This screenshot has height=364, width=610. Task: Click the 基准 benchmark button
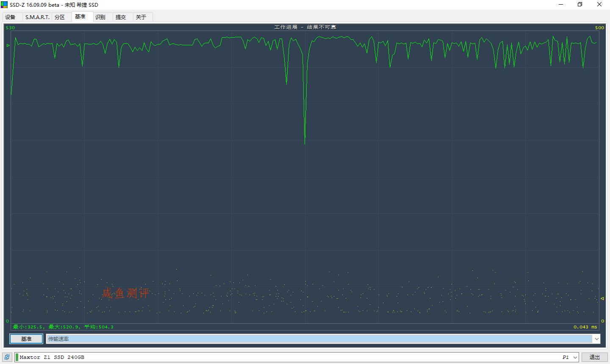click(x=26, y=339)
